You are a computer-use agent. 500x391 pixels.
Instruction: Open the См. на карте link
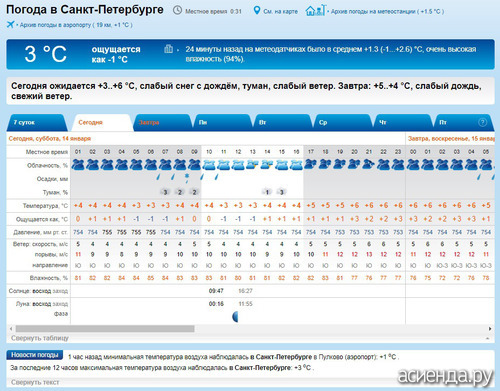(280, 11)
